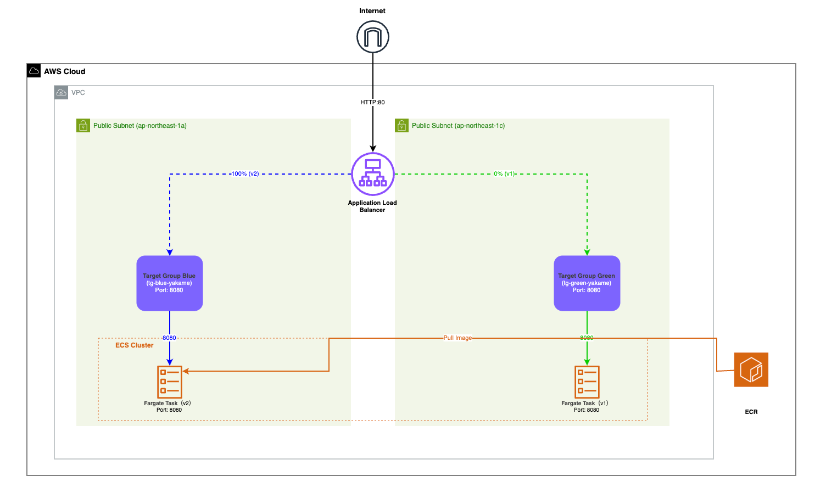Click the Public Subnet (ap-northeast-1c) label
This screenshot has height=504, width=826.
pos(459,126)
